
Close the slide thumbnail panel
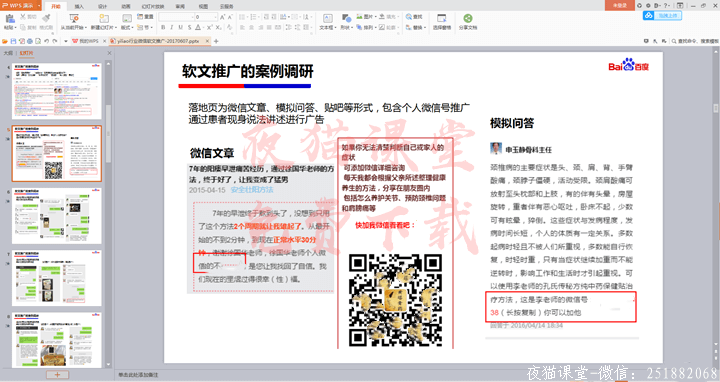click(x=109, y=53)
